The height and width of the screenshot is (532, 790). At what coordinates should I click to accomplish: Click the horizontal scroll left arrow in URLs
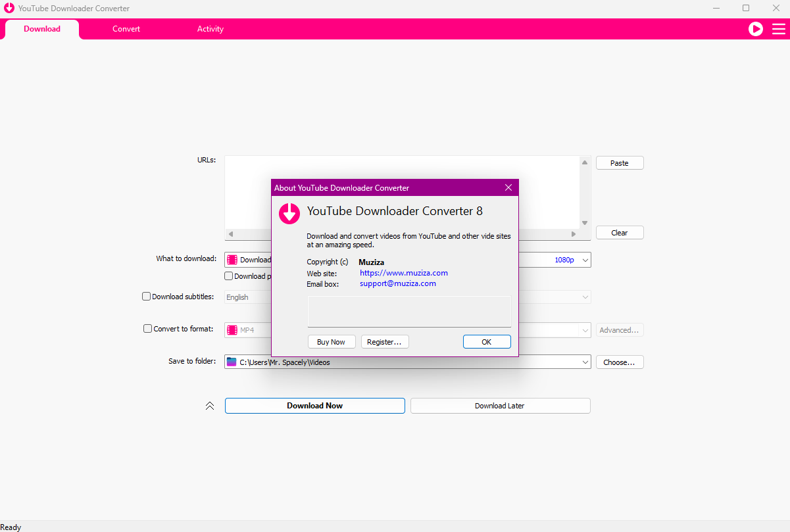230,234
